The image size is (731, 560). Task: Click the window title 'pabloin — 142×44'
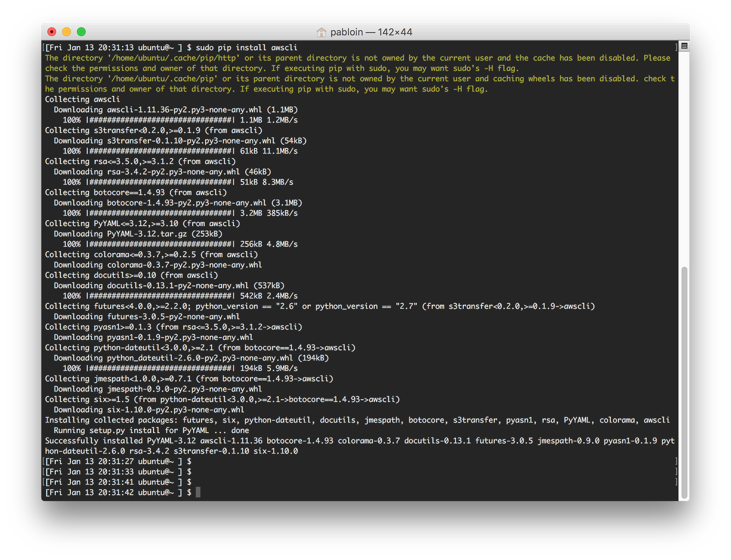[x=371, y=32]
